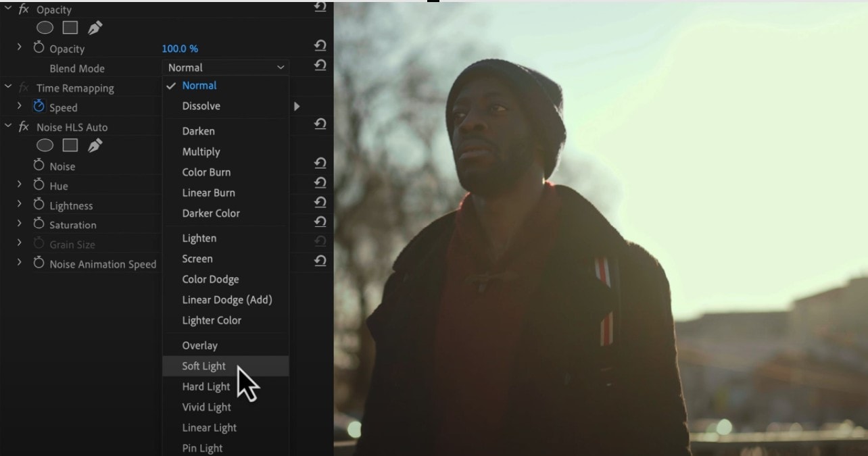Viewport: 868px width, 456px height.
Task: Collapse the Opacity effect section
Action: (8, 9)
